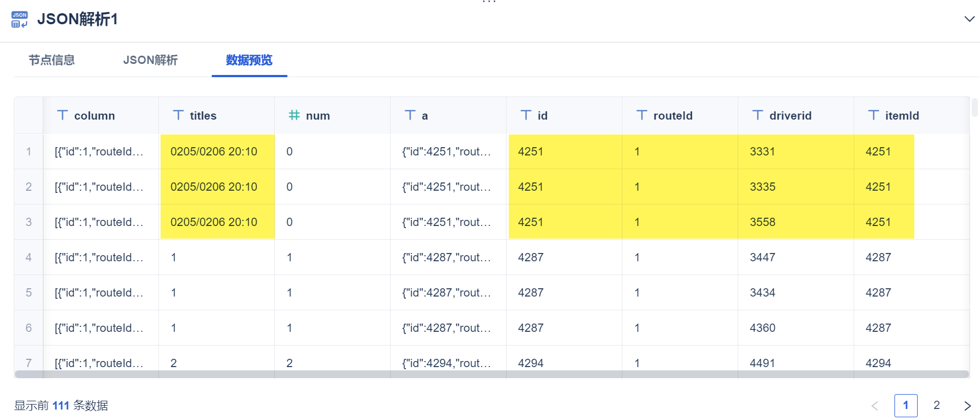The width and height of the screenshot is (980, 420).
Task: Click driverid value 4360
Action: point(762,328)
